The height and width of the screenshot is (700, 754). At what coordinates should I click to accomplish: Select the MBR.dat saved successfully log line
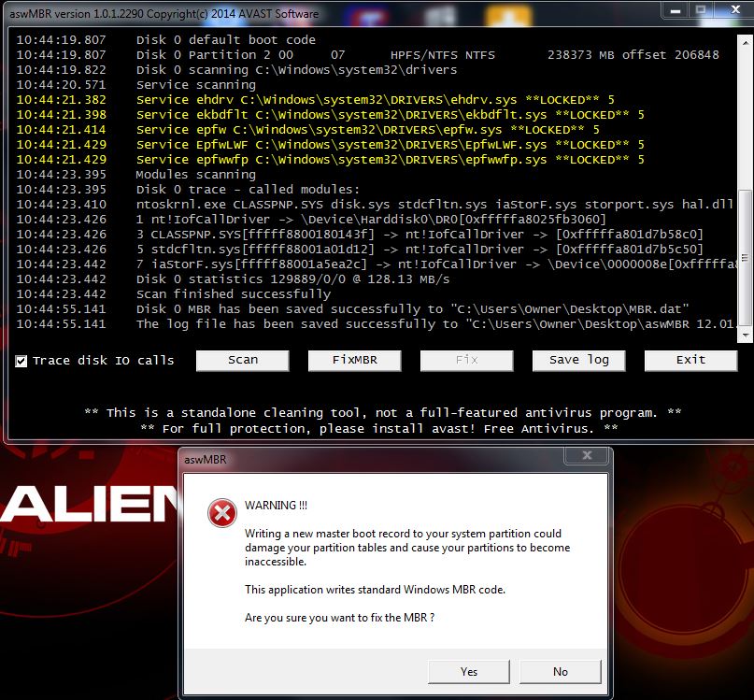[x=352, y=309]
